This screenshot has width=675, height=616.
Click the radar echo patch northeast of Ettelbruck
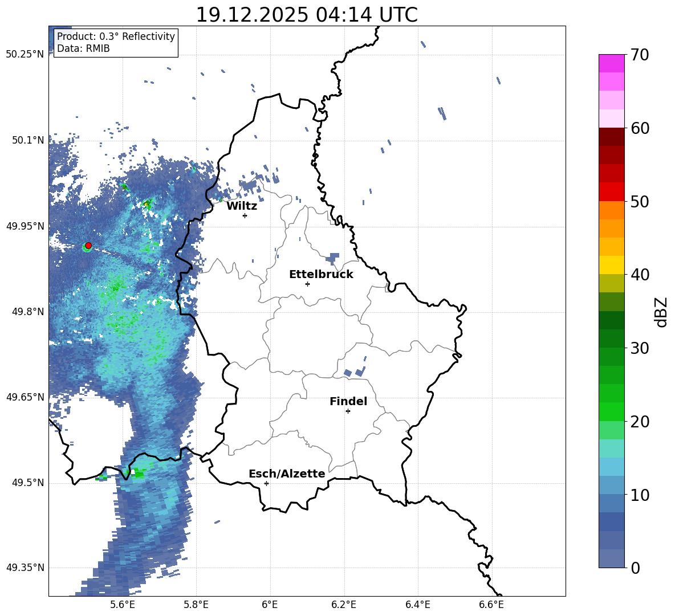coord(332,258)
